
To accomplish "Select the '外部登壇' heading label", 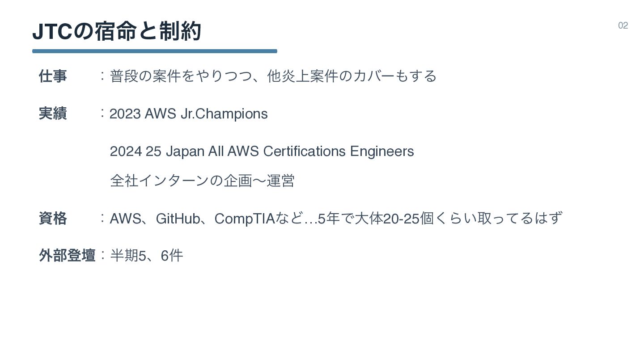I will click(67, 256).
